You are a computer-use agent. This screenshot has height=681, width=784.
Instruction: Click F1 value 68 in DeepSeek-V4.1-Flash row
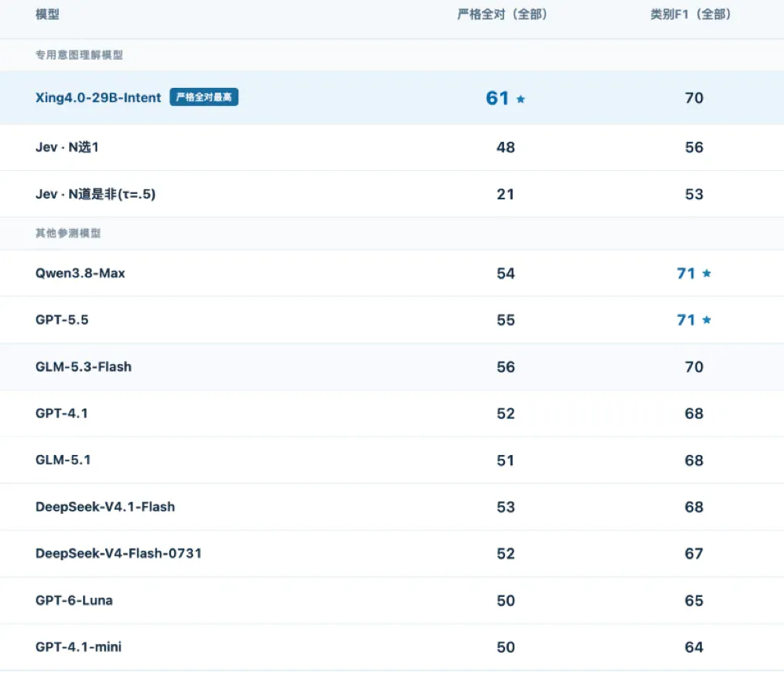[694, 508]
